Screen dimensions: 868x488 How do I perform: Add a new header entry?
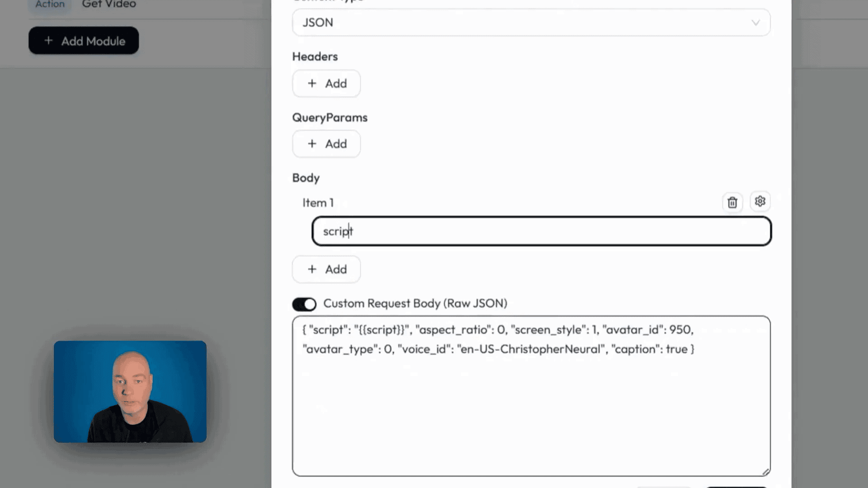(x=326, y=83)
